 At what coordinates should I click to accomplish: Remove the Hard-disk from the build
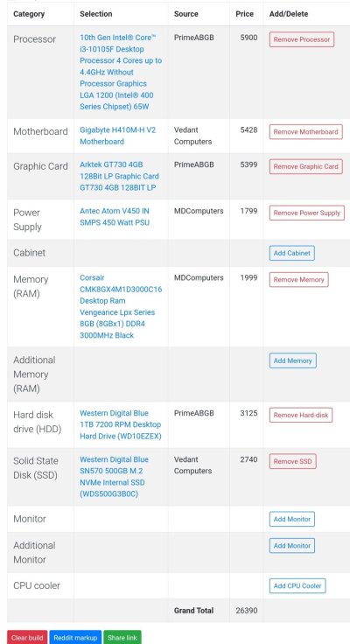[301, 415]
